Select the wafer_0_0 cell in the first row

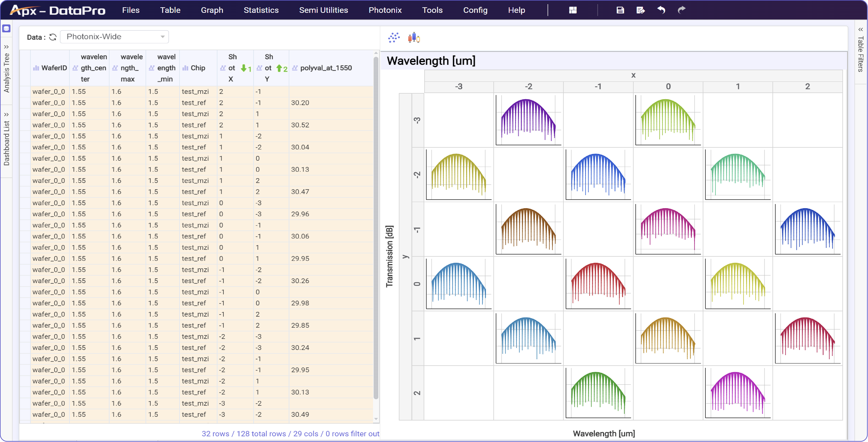pos(49,91)
